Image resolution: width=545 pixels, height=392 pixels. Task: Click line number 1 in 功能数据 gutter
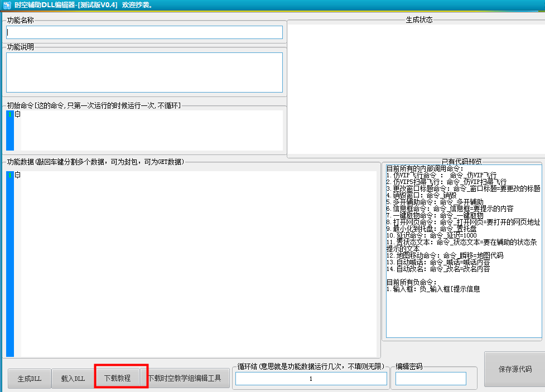click(x=9, y=175)
